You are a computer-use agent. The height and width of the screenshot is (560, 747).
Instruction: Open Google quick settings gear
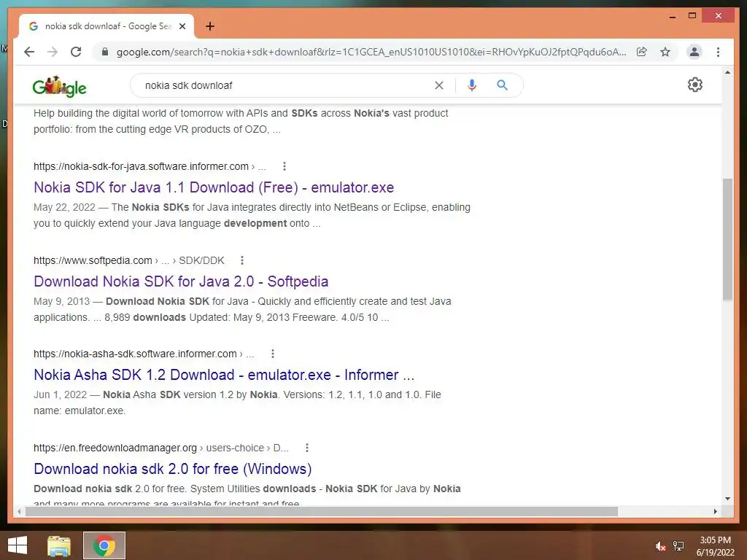click(x=694, y=85)
